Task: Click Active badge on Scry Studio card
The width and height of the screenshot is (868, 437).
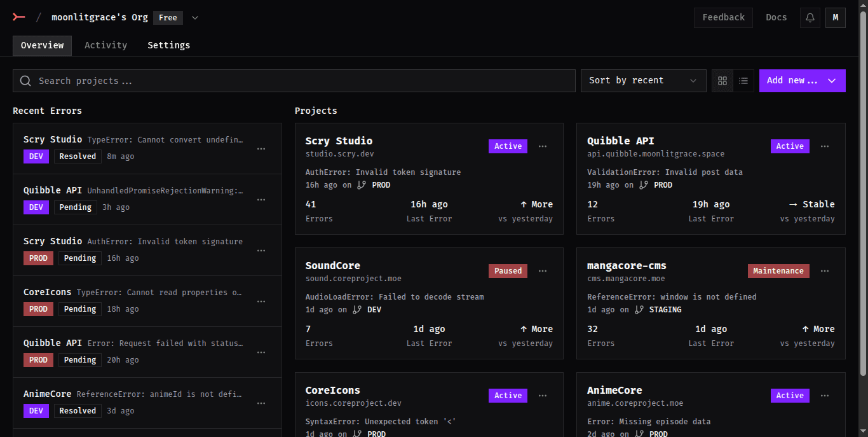Action: coord(508,146)
